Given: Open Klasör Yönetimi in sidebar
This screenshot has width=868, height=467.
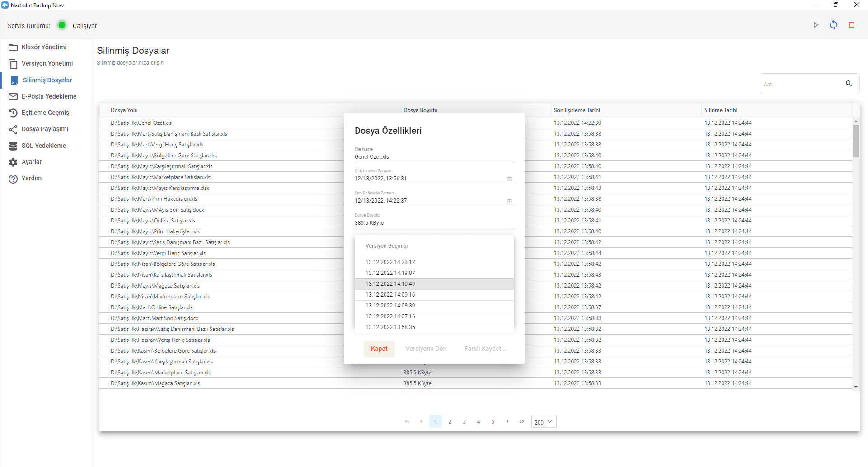Looking at the screenshot, I should point(44,47).
